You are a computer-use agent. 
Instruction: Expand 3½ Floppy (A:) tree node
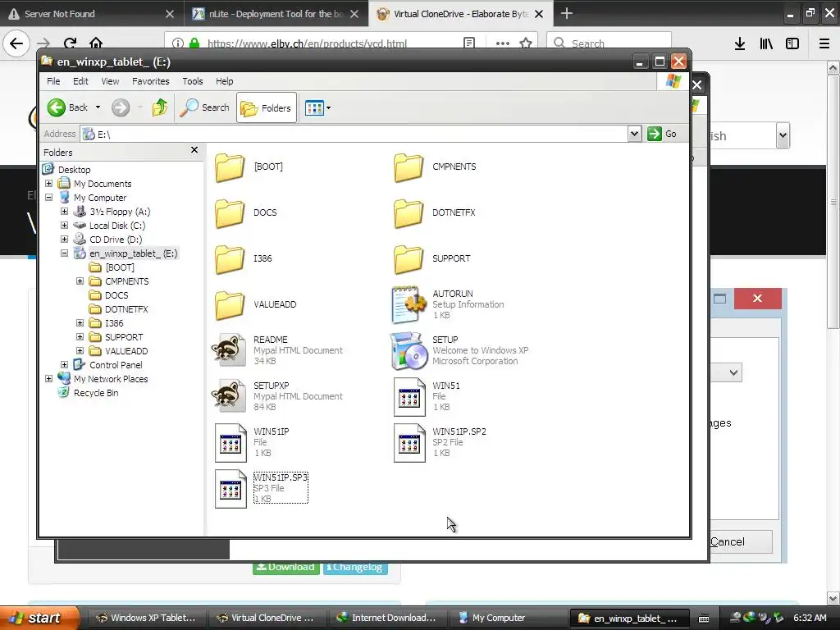64,212
